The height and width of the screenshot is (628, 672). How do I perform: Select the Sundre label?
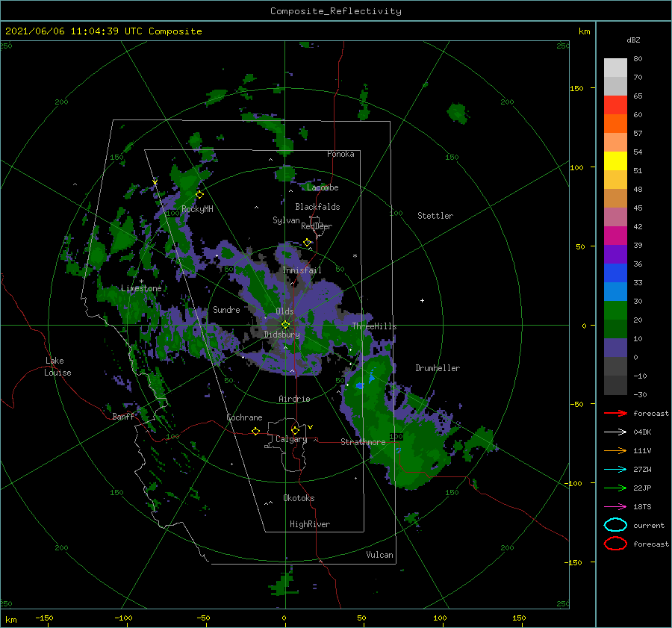click(226, 309)
